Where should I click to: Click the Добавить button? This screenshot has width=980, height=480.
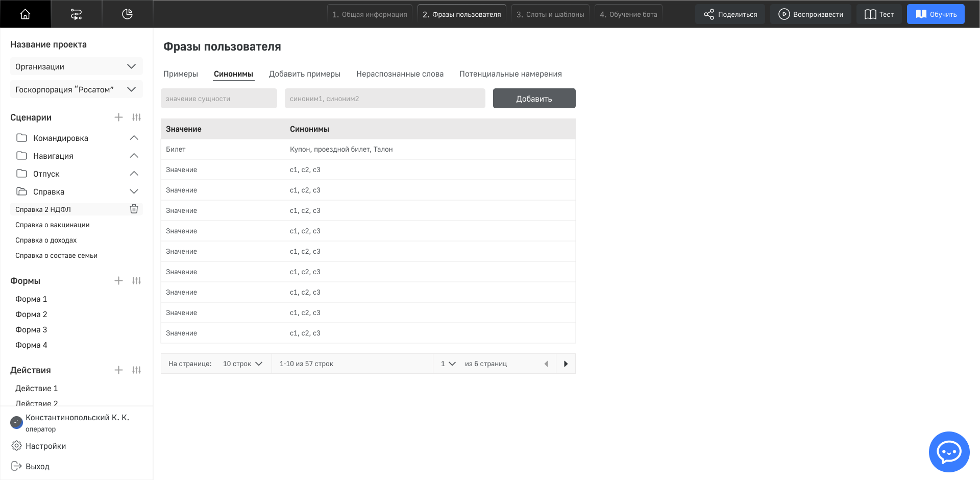click(x=534, y=98)
